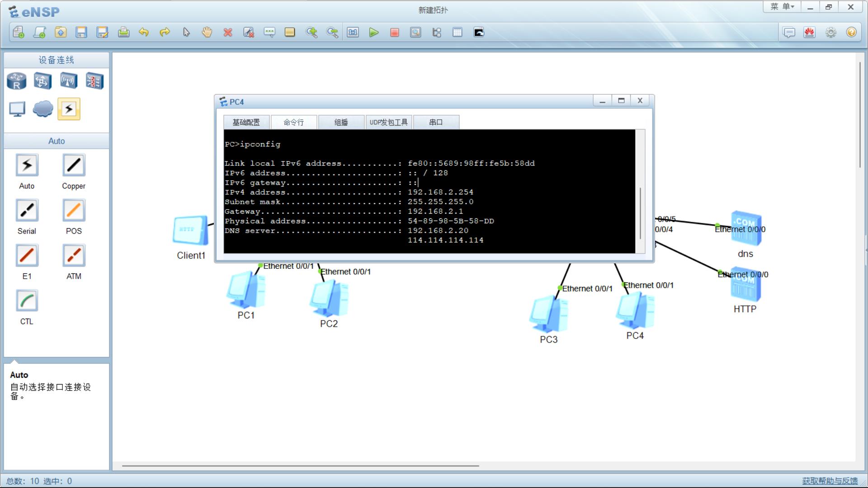
Task: Click the PC1 device in topology
Action: click(x=246, y=290)
